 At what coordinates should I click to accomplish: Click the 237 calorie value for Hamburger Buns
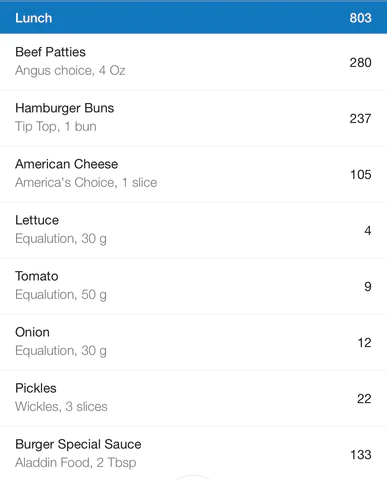click(360, 119)
